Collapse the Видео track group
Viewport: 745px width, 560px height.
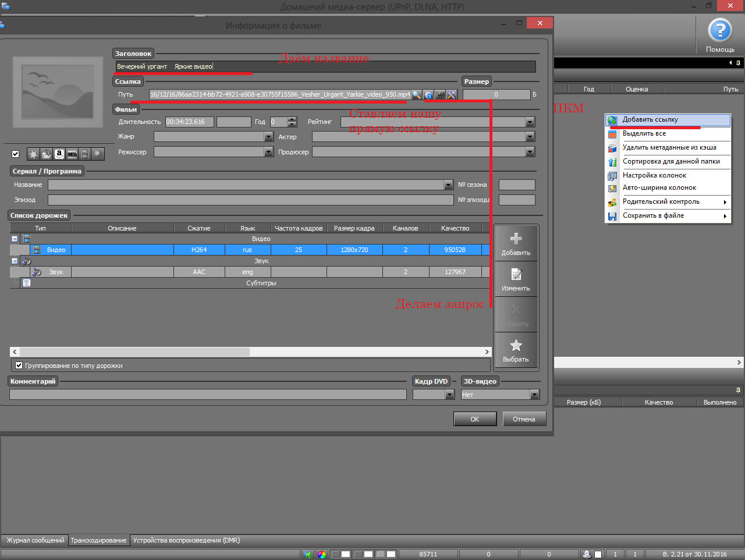click(x=15, y=239)
